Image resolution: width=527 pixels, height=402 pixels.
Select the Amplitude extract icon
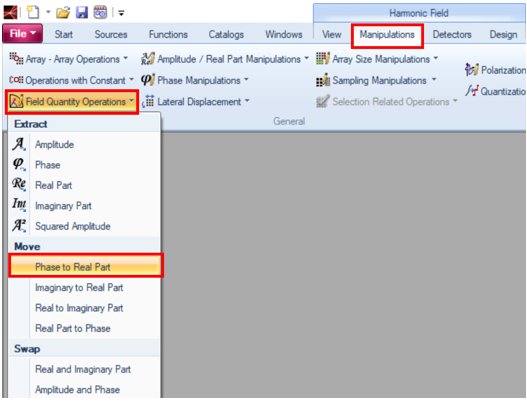coord(19,144)
